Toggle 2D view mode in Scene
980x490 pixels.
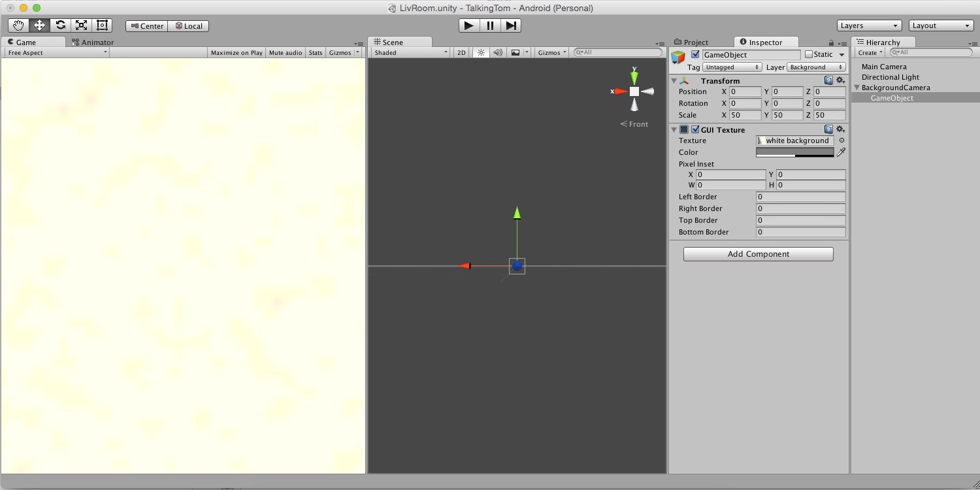(x=461, y=52)
